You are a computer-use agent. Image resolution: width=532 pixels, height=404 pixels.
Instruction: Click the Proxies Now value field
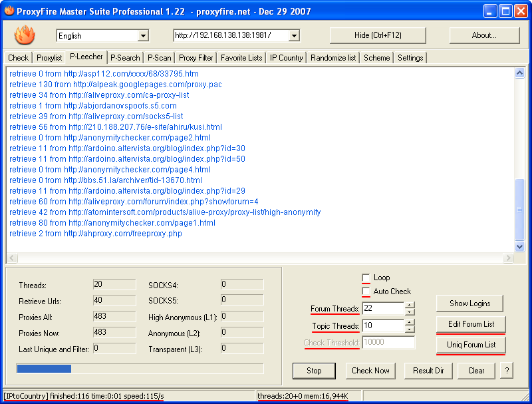click(x=114, y=332)
